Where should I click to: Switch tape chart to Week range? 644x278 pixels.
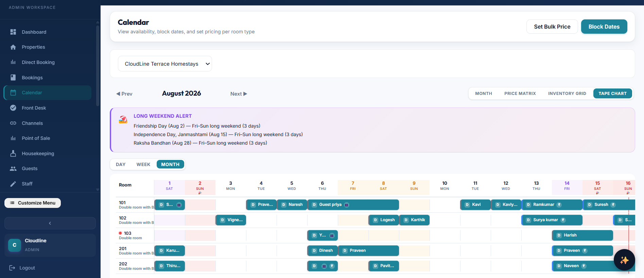tap(143, 164)
